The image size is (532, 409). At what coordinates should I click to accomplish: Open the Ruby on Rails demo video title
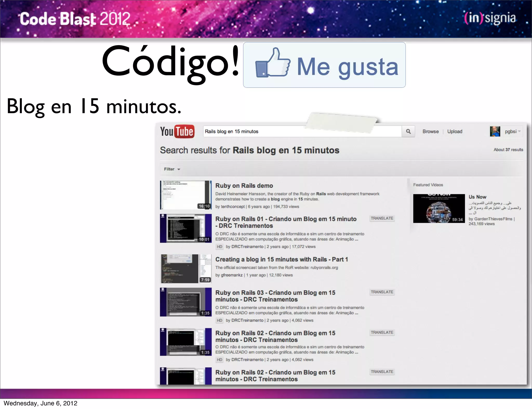click(x=244, y=186)
